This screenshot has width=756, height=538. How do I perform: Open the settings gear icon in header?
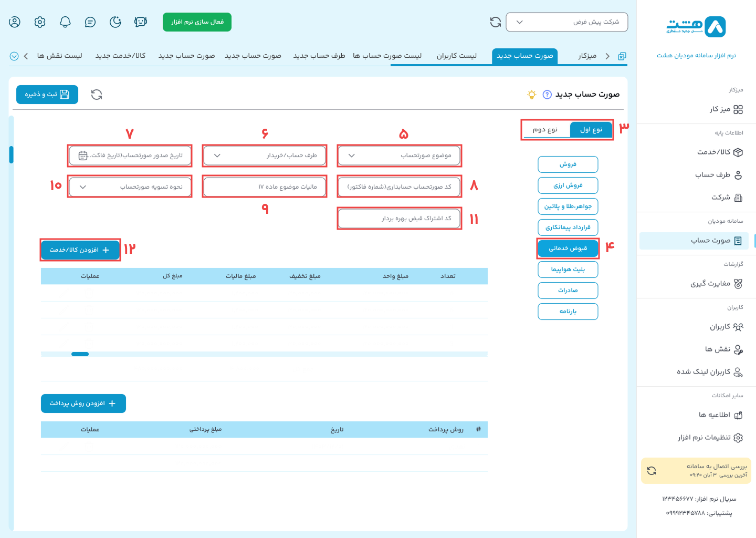(40, 22)
